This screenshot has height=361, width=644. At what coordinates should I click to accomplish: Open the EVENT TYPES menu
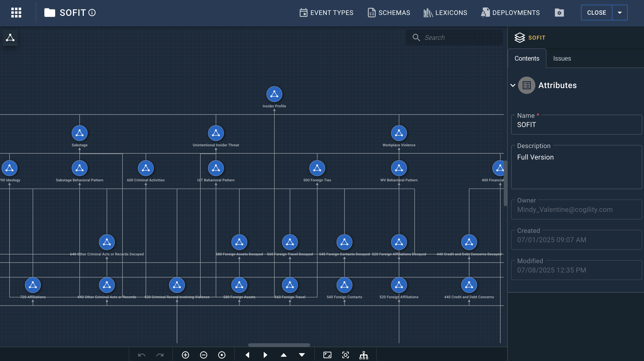pos(326,13)
